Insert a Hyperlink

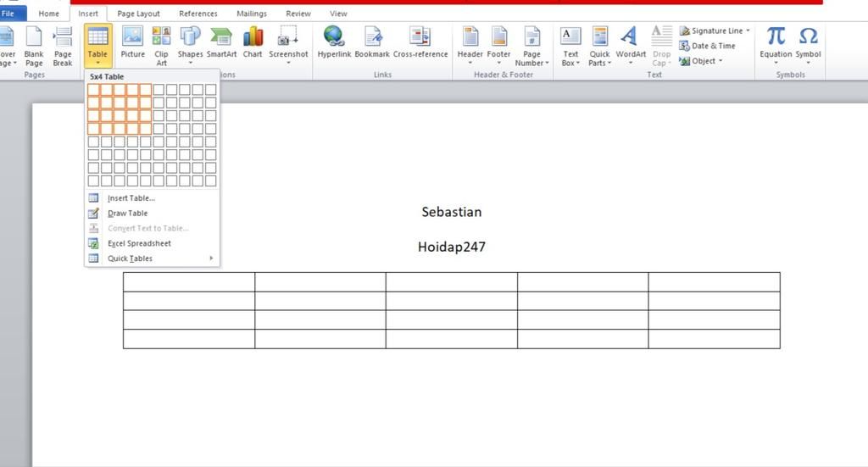tap(334, 43)
